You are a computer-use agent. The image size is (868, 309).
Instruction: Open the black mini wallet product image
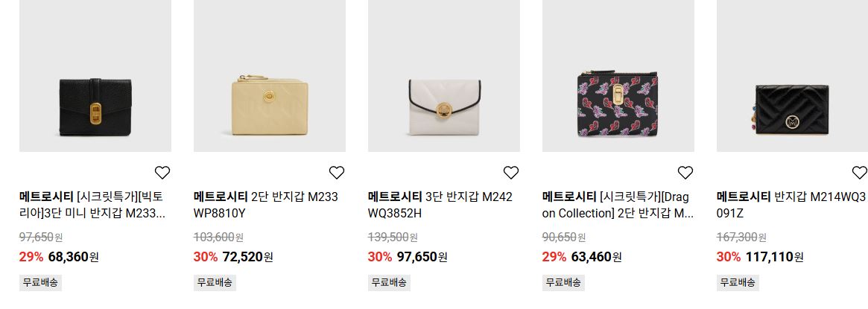click(x=95, y=76)
